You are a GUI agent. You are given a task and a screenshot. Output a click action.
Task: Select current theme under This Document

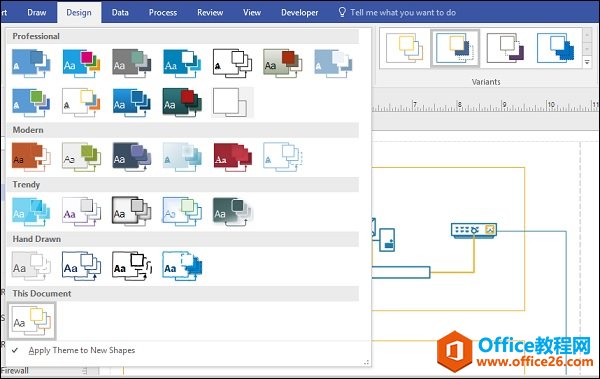tap(31, 321)
